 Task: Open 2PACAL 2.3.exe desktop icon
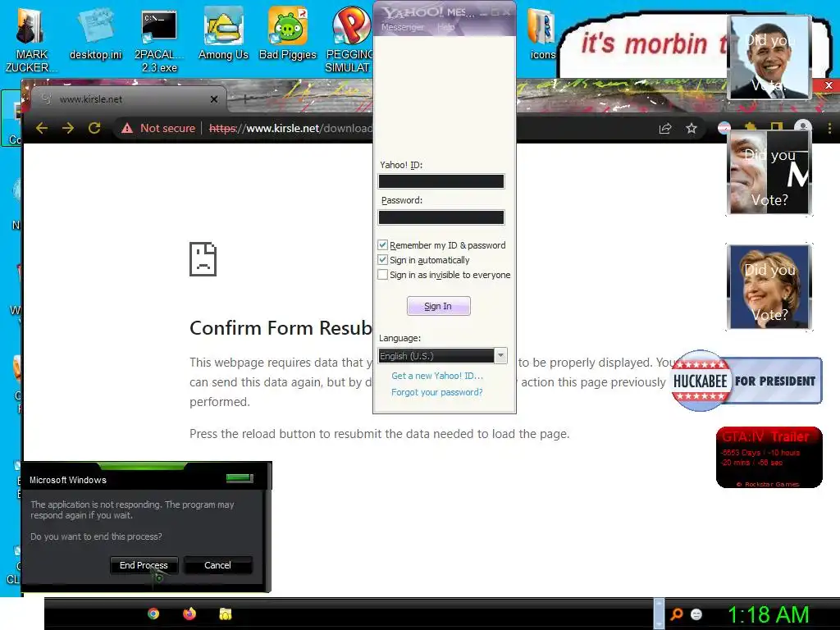point(159,40)
